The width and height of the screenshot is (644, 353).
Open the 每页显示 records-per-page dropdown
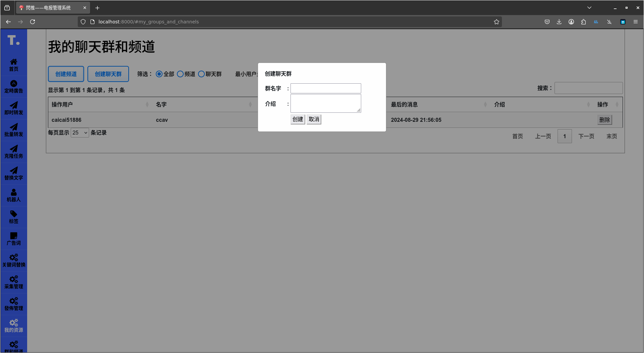pyautogui.click(x=80, y=133)
